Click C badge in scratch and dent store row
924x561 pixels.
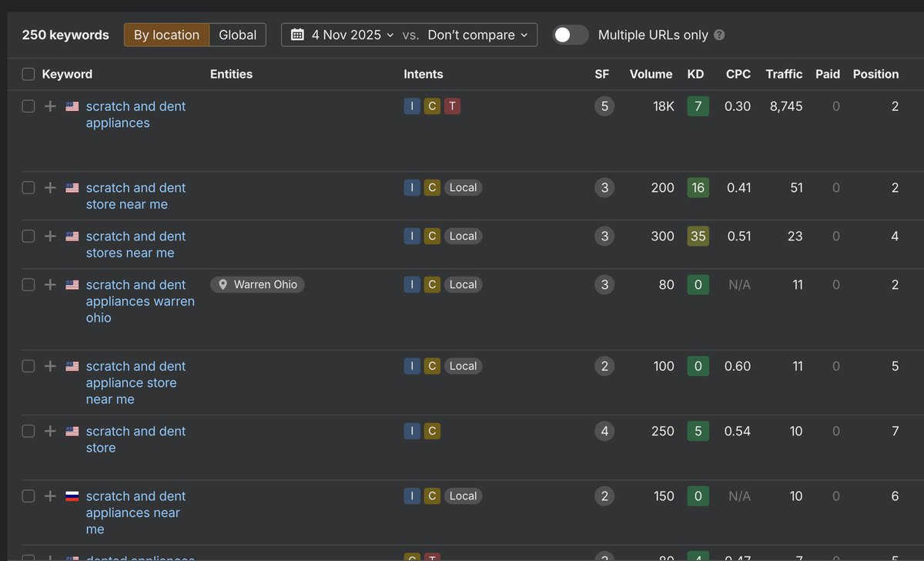432,431
